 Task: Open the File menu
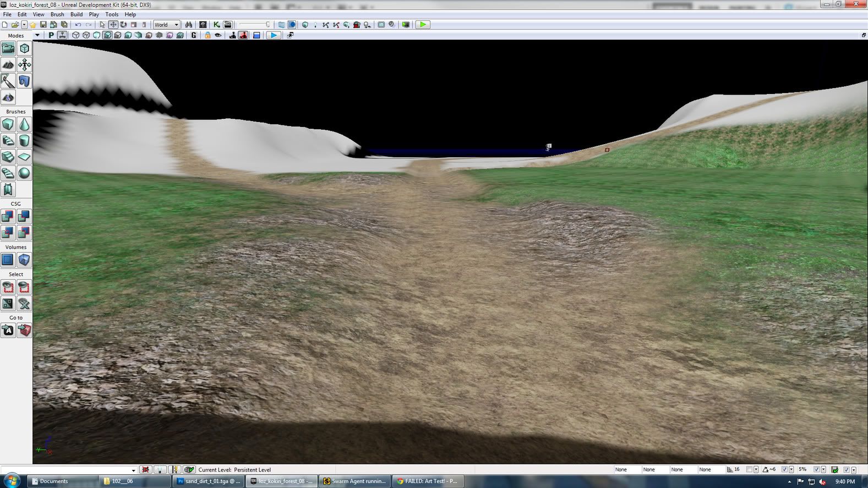pos(7,14)
